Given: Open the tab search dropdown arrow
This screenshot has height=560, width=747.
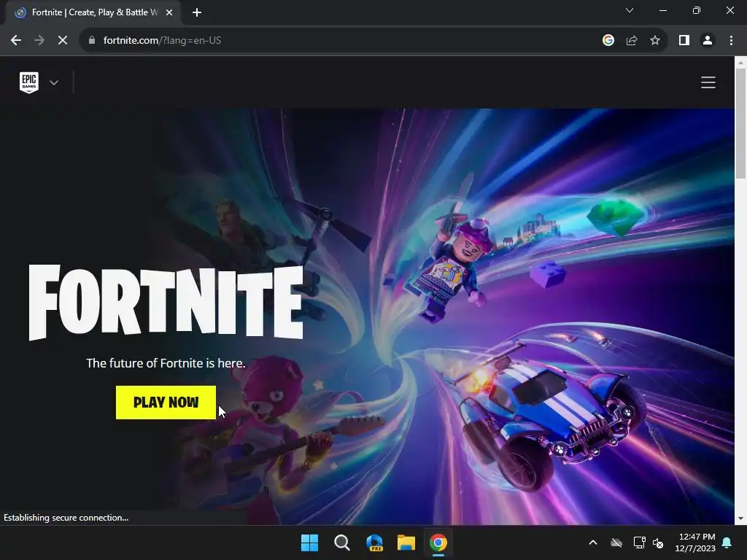Looking at the screenshot, I should pos(630,10).
